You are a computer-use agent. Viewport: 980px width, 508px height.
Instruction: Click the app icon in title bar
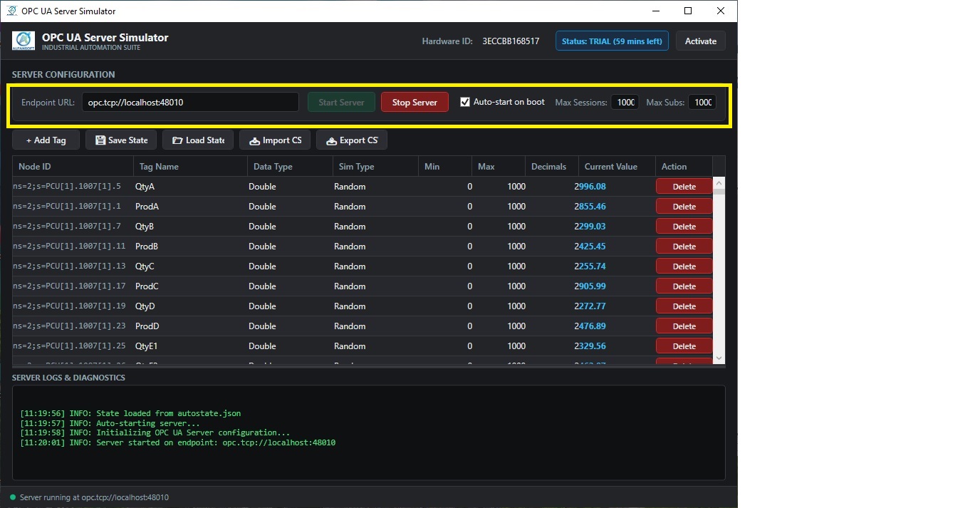(11, 11)
